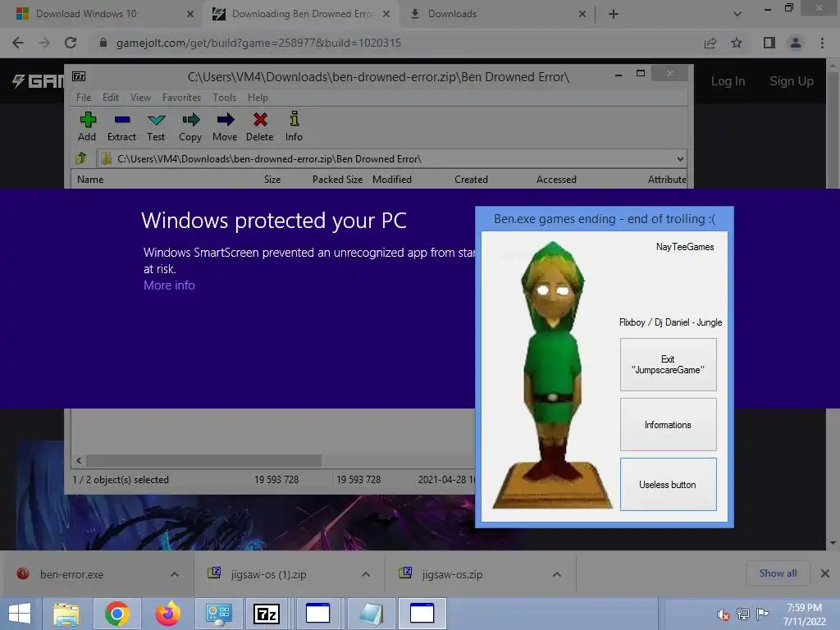Open File Explorer from the taskbar
The height and width of the screenshot is (630, 840).
coord(66,614)
